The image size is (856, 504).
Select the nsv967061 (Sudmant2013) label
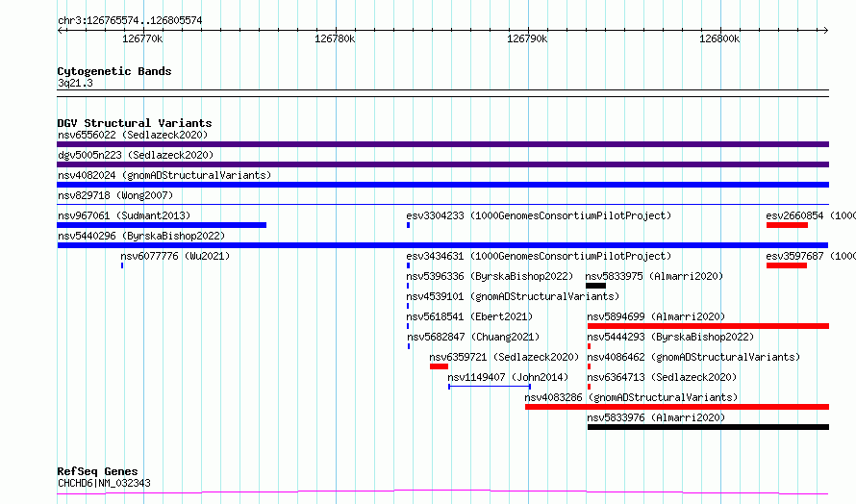pyautogui.click(x=124, y=215)
